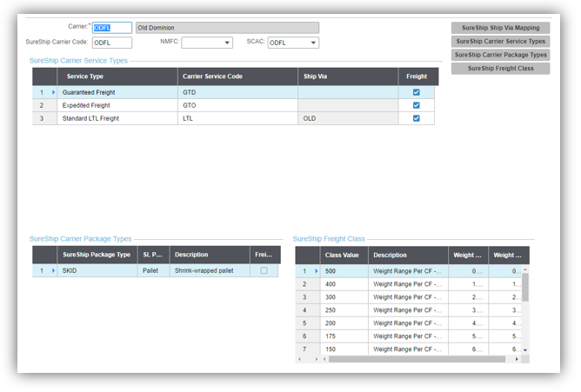Click row arrow beside SKID package row
This screenshot has width=581, height=392.
pos(52,270)
